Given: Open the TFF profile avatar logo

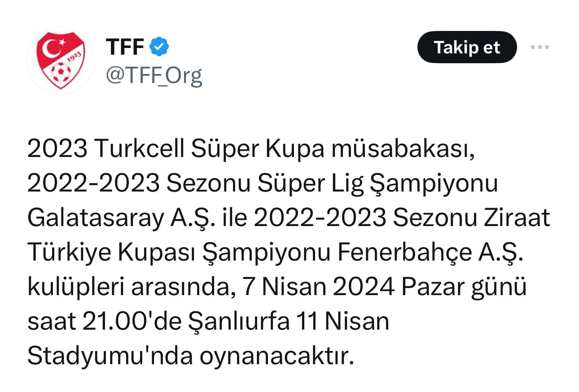Looking at the screenshot, I should coord(61,61).
